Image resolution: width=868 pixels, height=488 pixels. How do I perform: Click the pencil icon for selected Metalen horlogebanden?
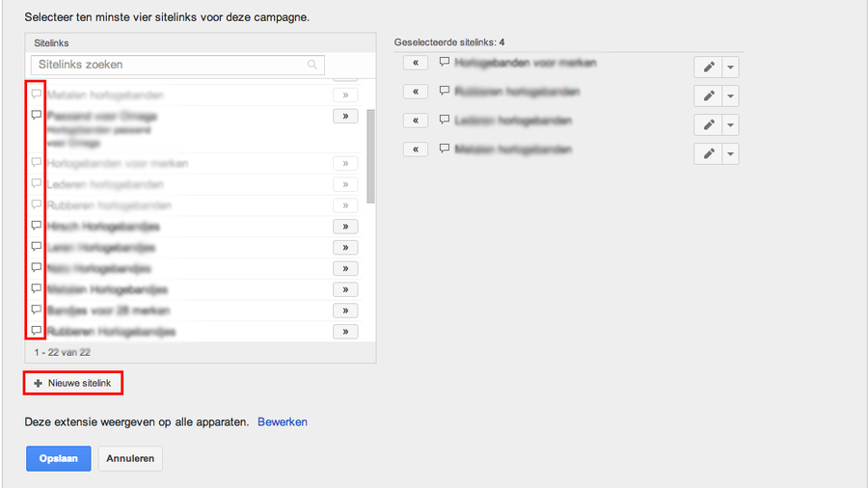tap(708, 154)
